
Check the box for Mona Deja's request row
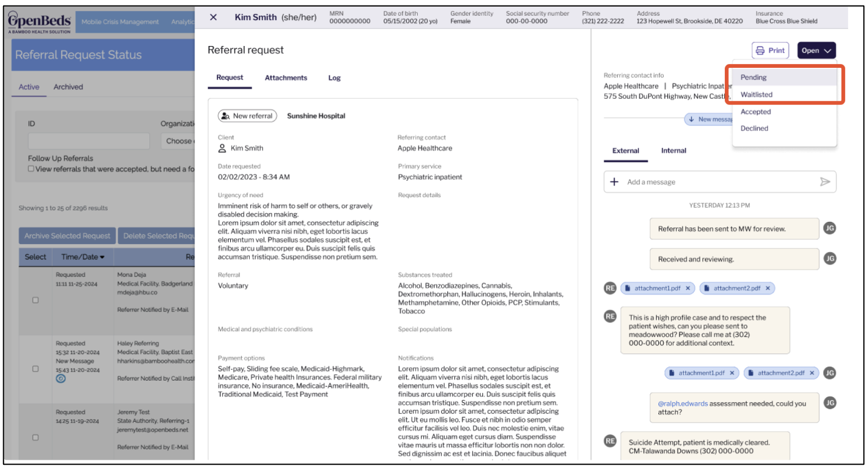click(x=35, y=300)
